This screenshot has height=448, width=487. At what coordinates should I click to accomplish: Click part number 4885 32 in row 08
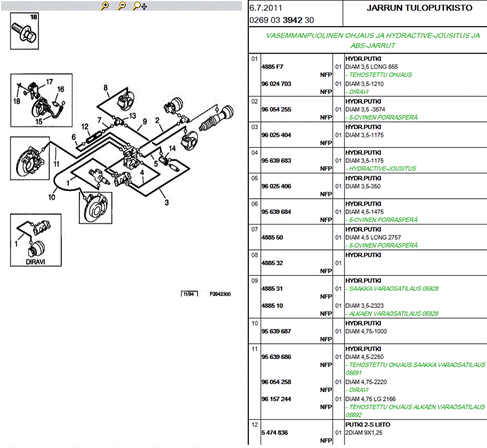[272, 263]
